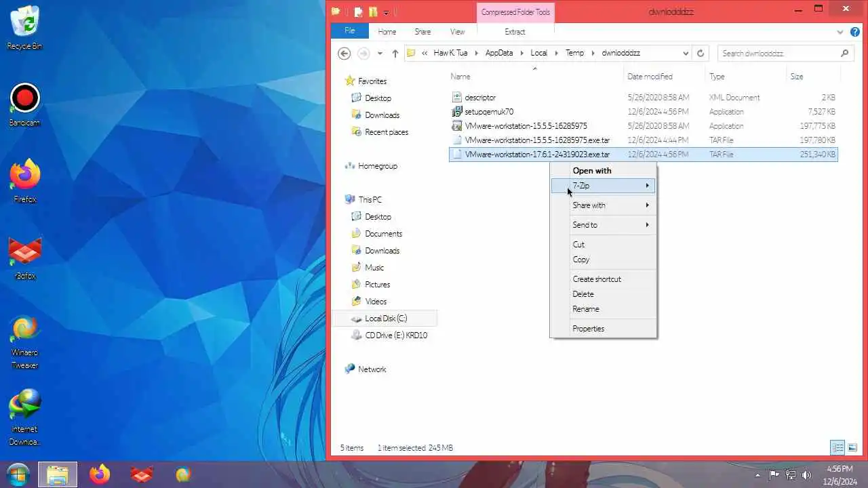This screenshot has height=488, width=868.
Task: Click the Properties quick access icon
Action: pyautogui.click(x=359, y=12)
